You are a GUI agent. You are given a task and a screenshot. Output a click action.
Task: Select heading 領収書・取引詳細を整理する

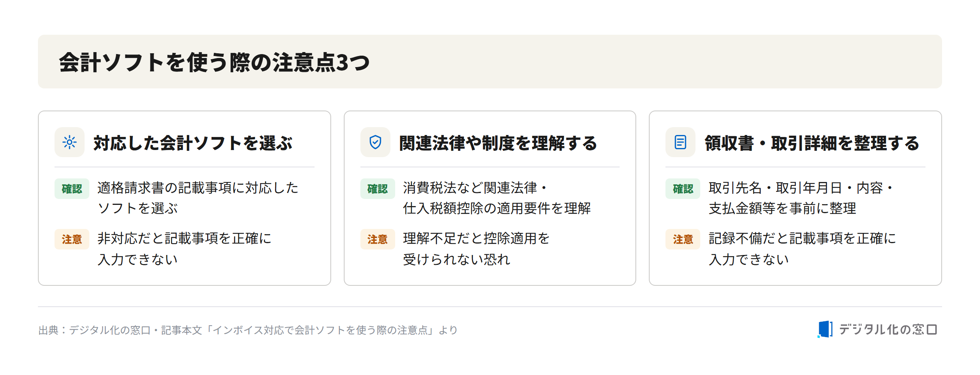812,143
